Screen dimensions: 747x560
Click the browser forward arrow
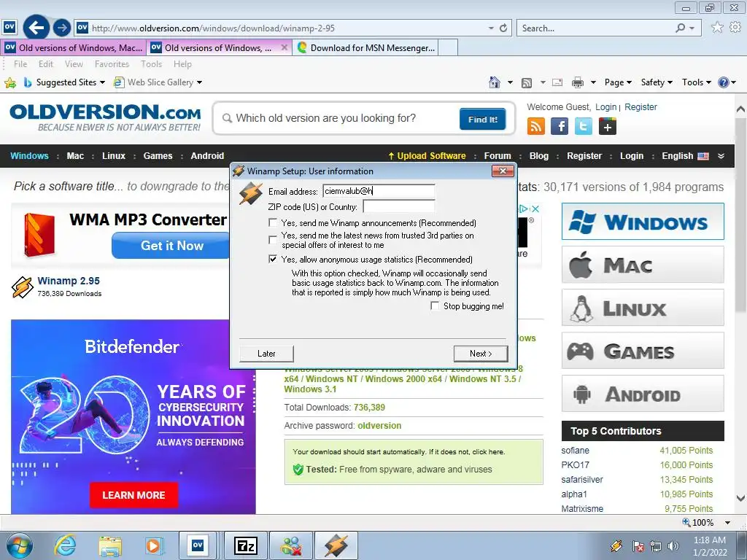[62, 28]
